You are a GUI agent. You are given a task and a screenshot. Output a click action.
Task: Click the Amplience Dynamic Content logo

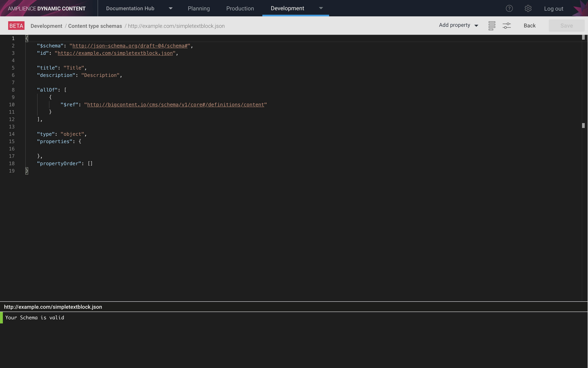[x=47, y=8]
